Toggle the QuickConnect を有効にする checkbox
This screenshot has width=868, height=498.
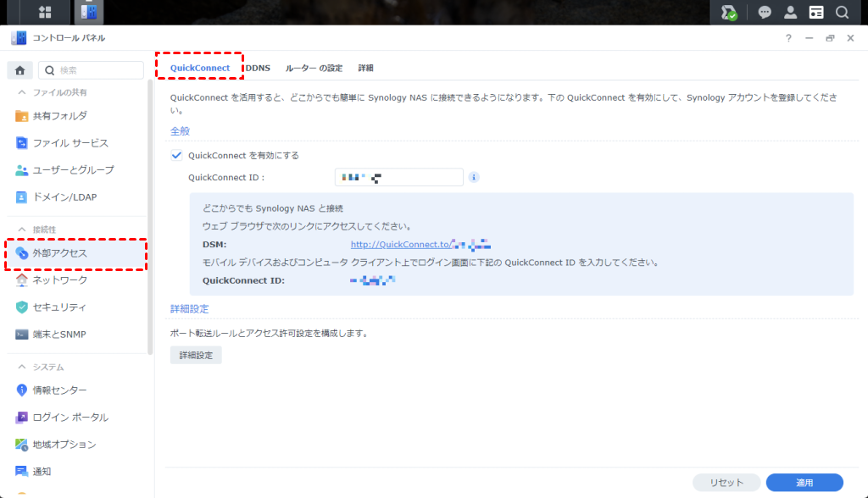pyautogui.click(x=176, y=156)
